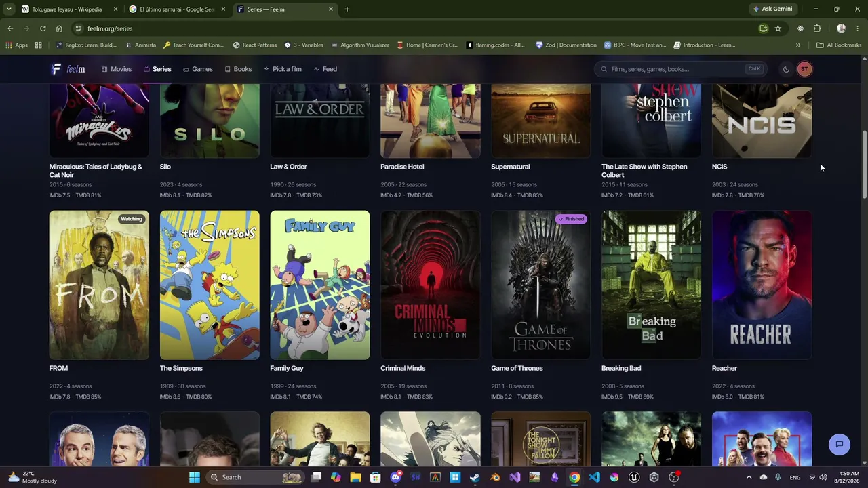This screenshot has width=868, height=488.
Task: Open the Animista bookmark
Action: [140, 45]
